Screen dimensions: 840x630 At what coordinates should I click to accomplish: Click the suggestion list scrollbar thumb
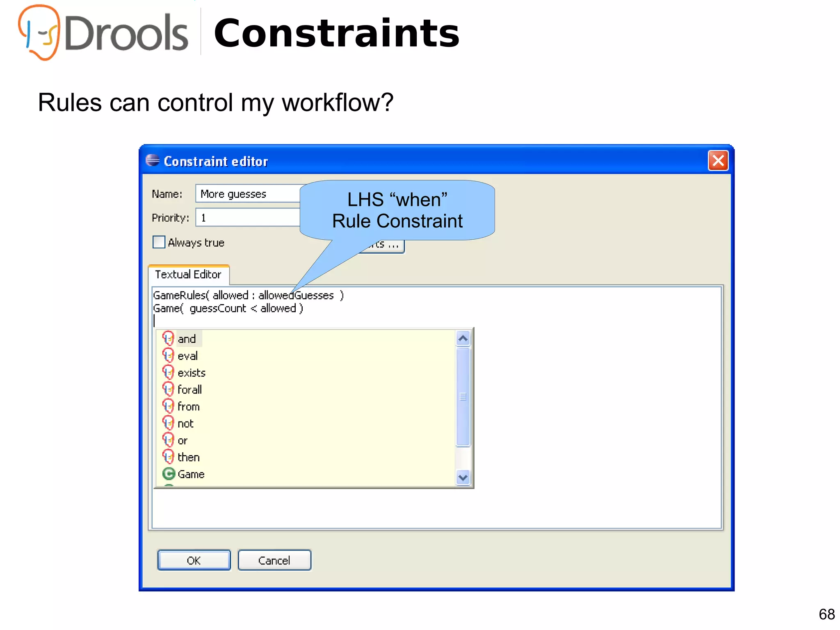pyautogui.click(x=463, y=396)
